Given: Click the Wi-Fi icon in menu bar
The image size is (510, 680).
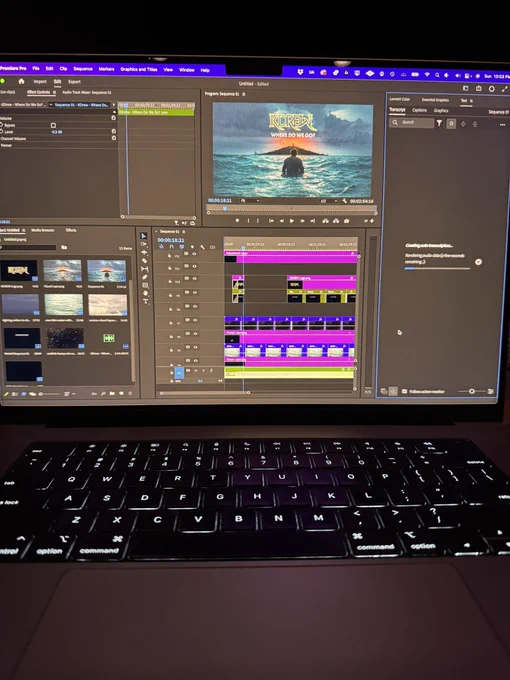Looking at the screenshot, I should [x=427, y=75].
